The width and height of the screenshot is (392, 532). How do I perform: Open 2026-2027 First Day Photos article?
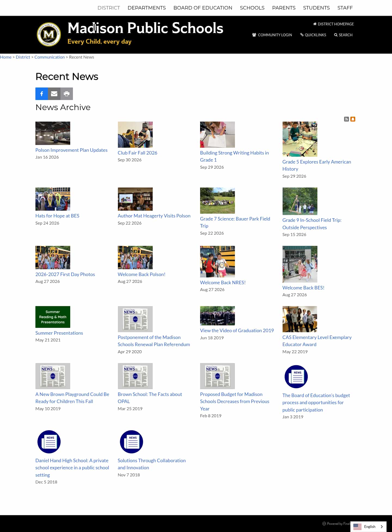(65, 274)
